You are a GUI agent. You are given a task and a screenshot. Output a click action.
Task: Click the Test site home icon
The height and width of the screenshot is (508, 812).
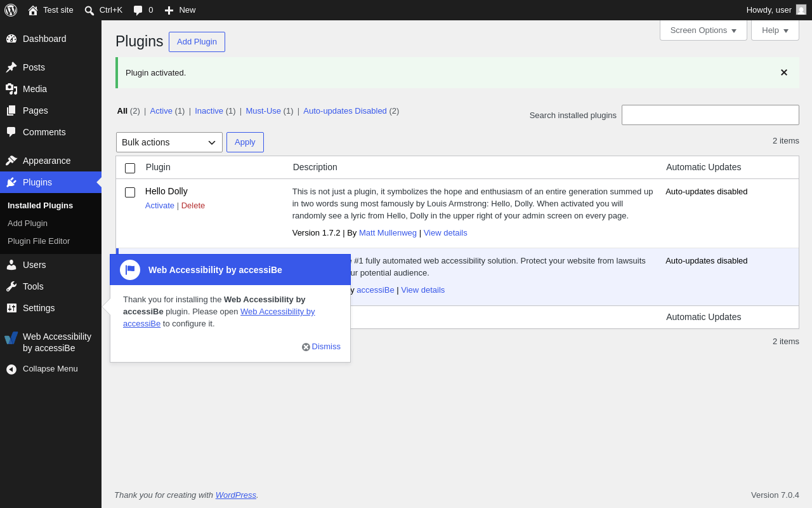[x=33, y=10]
